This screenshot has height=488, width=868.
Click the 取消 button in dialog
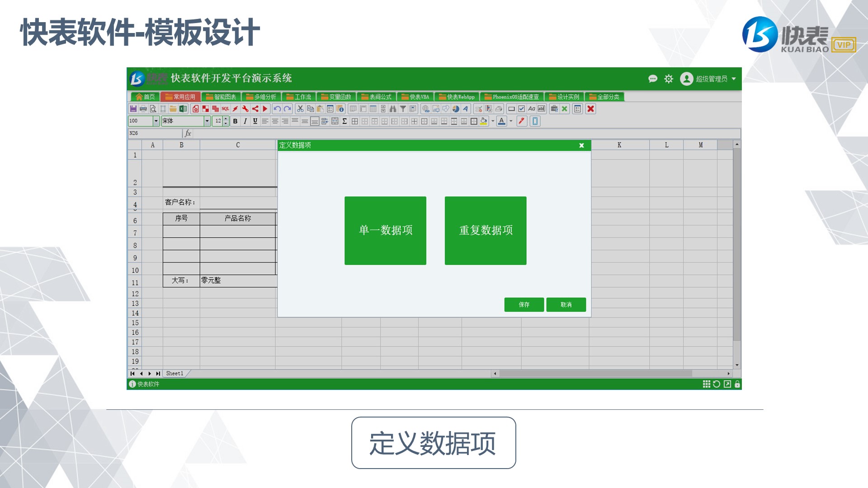(566, 305)
